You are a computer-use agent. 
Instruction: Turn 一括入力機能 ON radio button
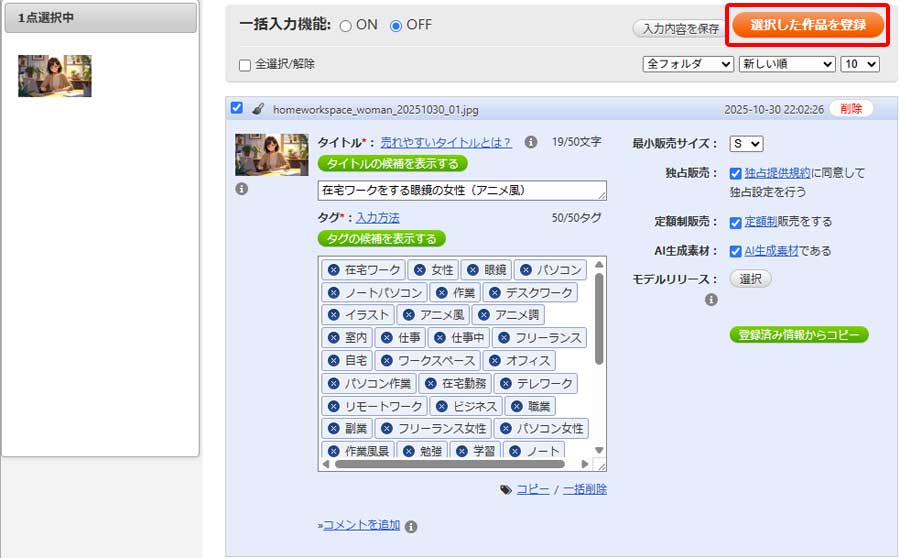point(346,26)
